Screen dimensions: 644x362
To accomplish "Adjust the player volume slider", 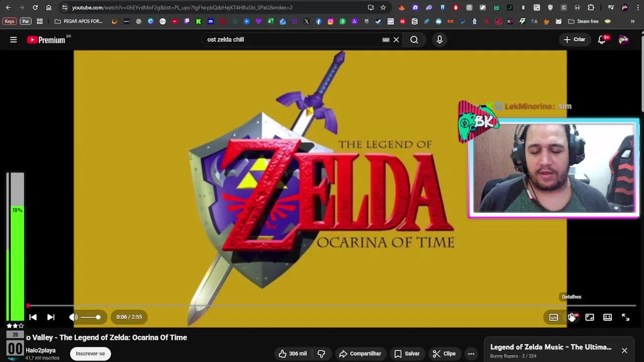I will 91,317.
